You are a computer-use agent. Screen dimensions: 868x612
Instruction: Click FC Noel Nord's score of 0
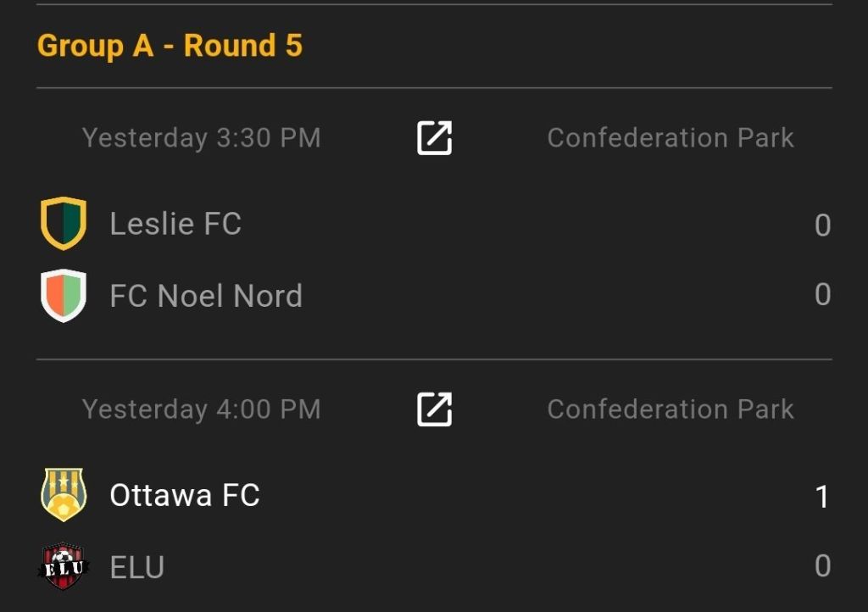pos(822,295)
